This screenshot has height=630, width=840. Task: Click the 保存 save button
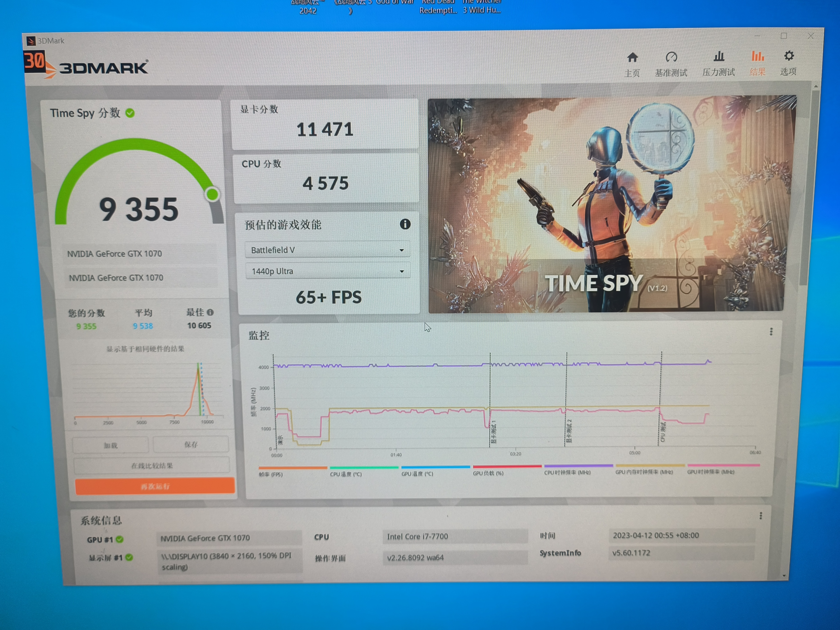191,444
